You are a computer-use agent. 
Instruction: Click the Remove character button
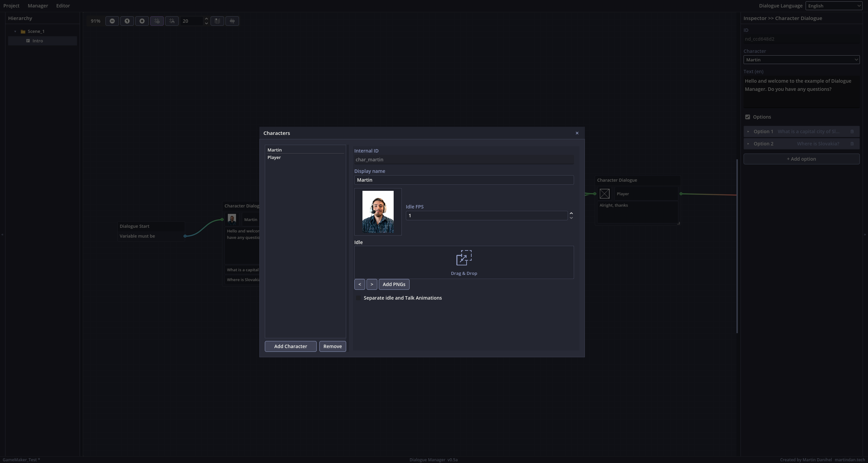[x=333, y=346]
